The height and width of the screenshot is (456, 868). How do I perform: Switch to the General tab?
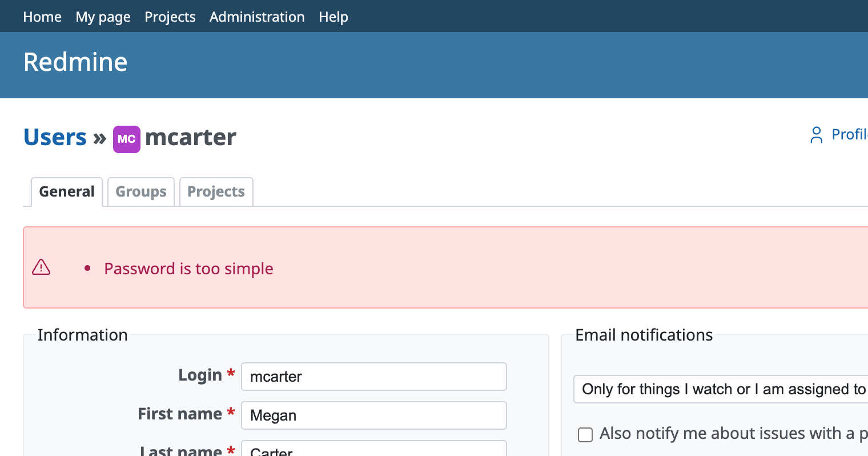coord(67,191)
